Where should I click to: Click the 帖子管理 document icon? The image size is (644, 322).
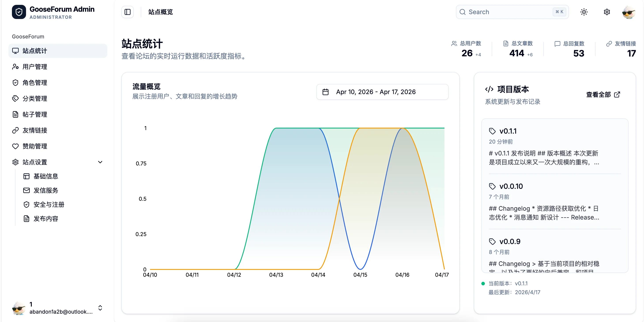[x=15, y=114]
